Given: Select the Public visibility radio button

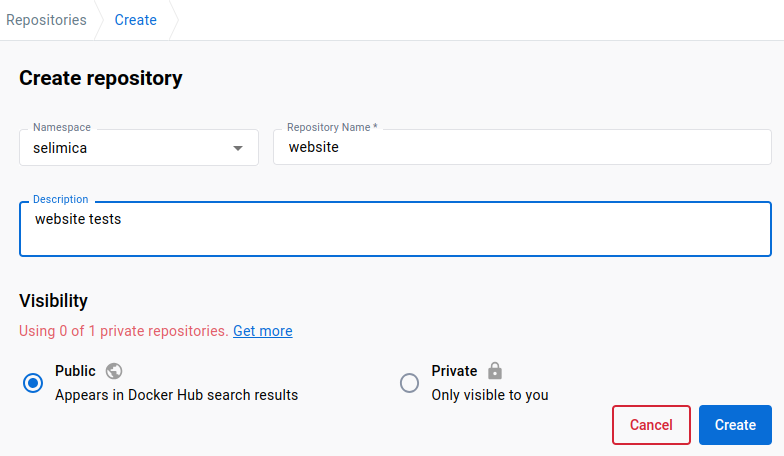Looking at the screenshot, I should click(x=33, y=383).
